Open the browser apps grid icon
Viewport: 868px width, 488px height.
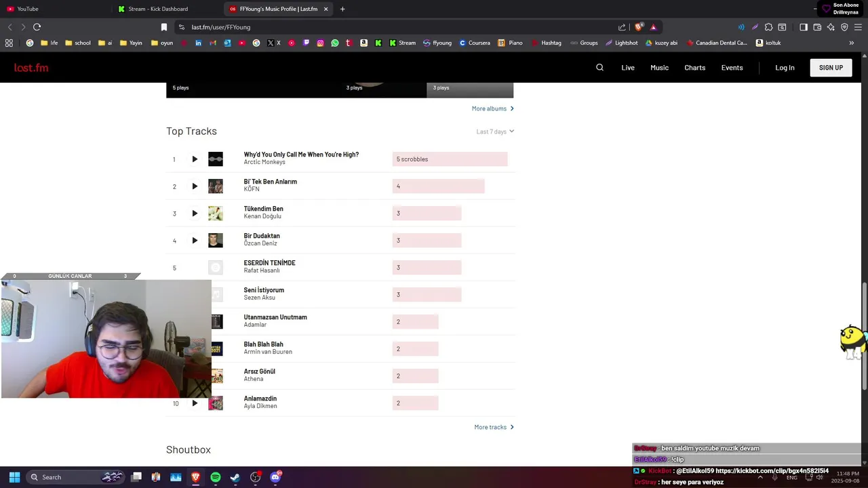pos(9,43)
